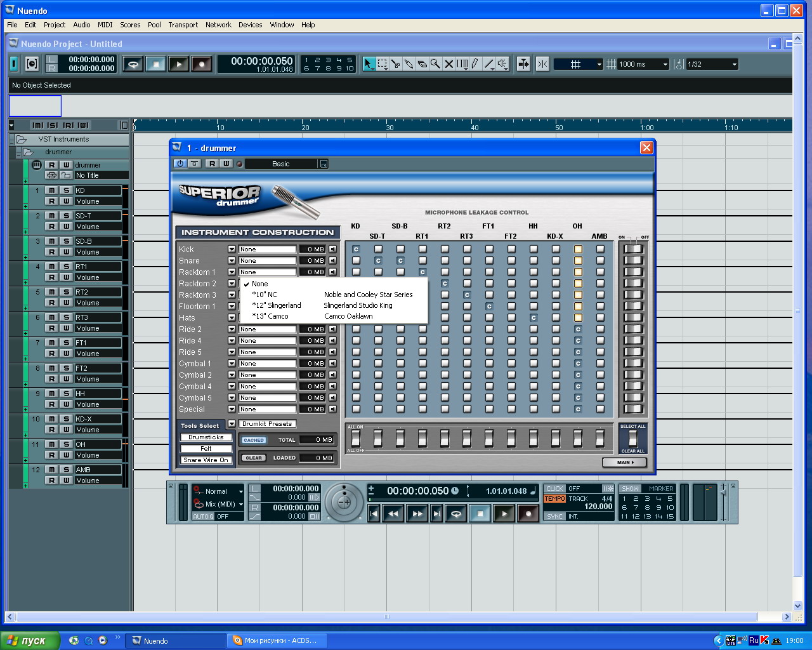Click the Ru language indicator in tray

click(x=754, y=640)
